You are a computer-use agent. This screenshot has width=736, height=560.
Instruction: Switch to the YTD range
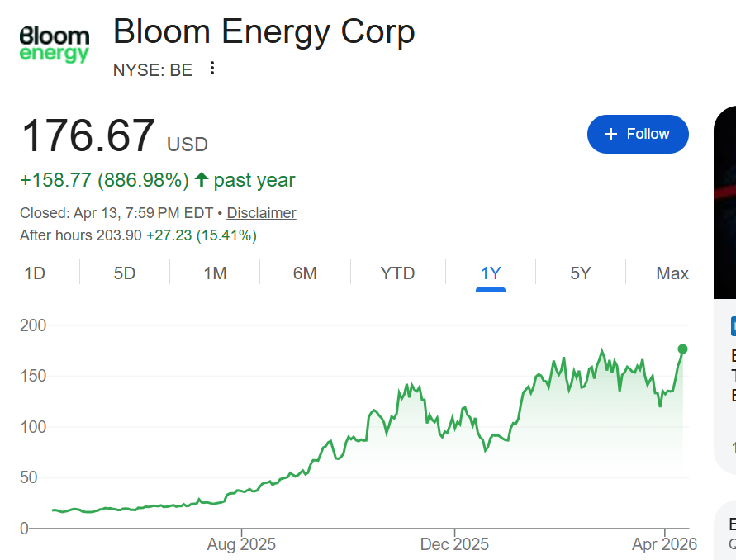397,273
